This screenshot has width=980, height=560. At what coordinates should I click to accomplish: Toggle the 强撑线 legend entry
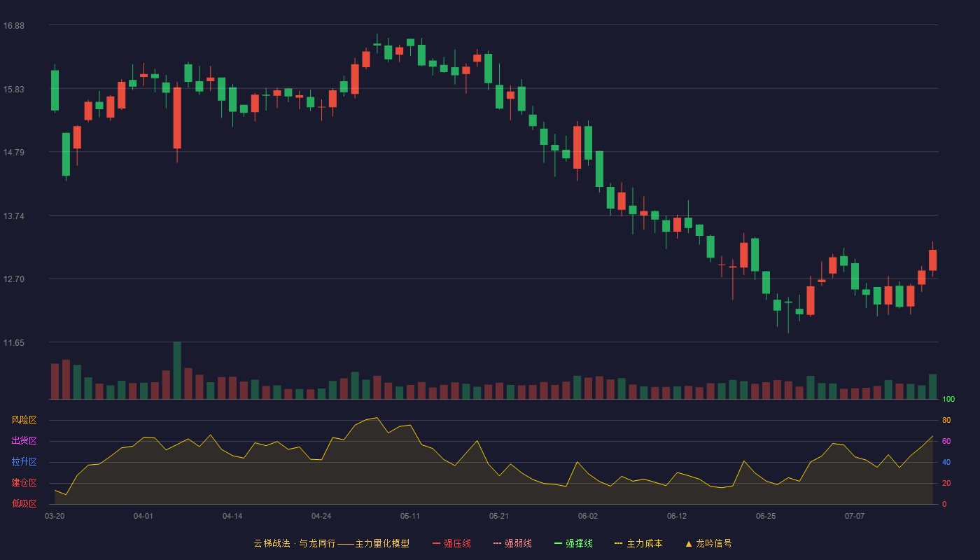(x=573, y=543)
